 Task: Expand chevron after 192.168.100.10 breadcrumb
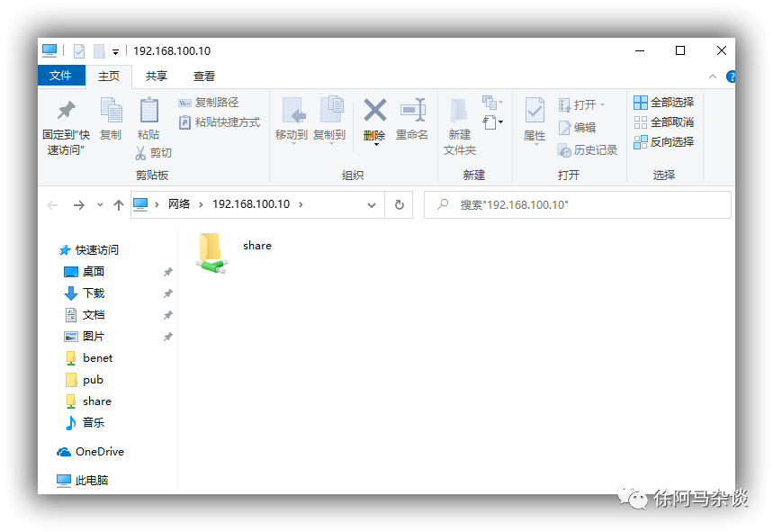tap(301, 204)
